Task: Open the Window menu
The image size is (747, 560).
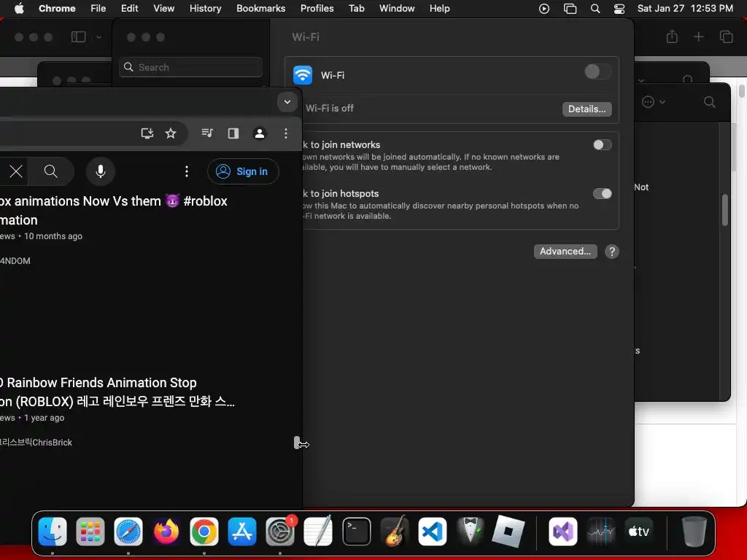Action: [397, 8]
